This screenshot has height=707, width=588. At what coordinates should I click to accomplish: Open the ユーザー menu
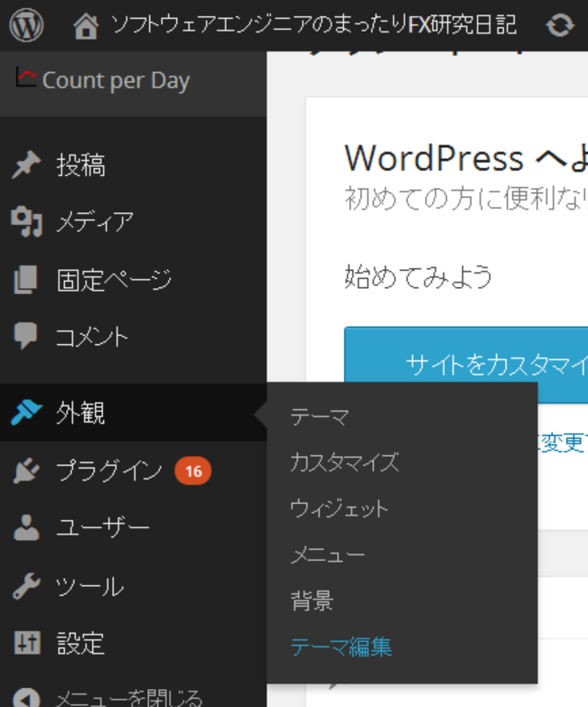pos(103,527)
